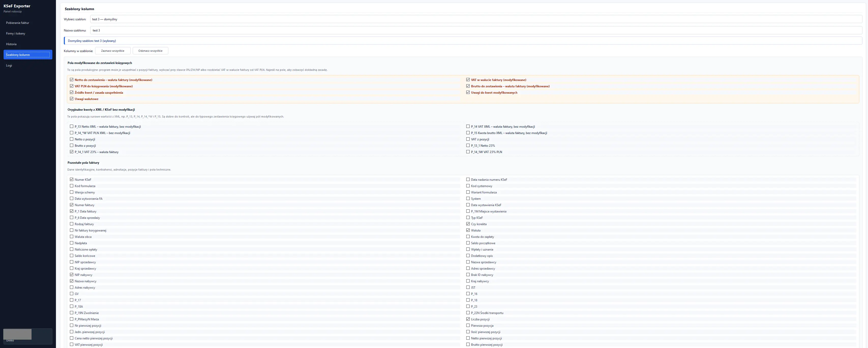Select the Szablony kolumn sidebar item
Screen dimensions: 868x348
(28, 55)
